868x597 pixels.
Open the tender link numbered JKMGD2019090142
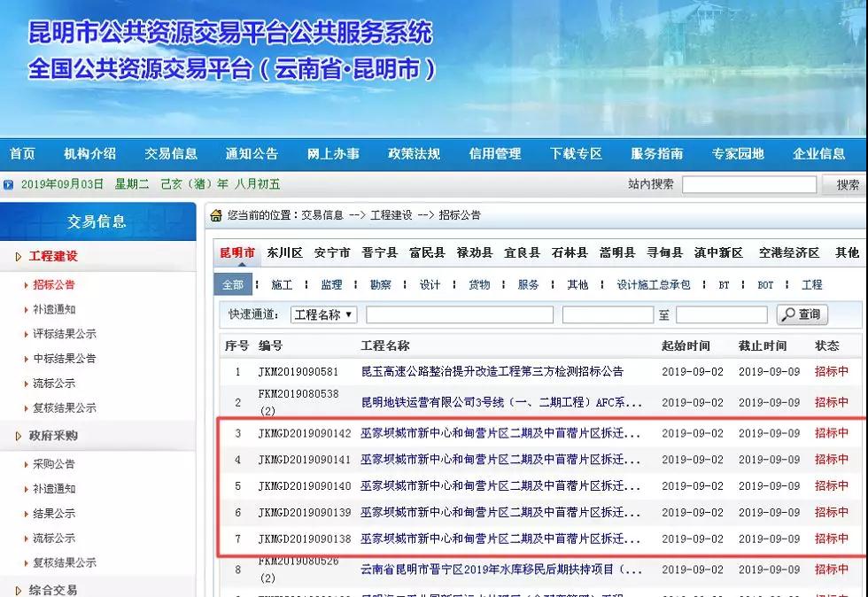pos(500,433)
